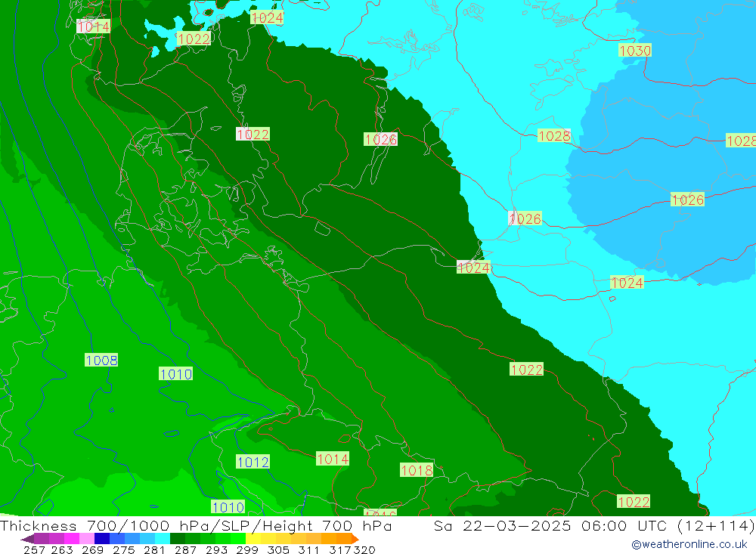Pick the darkest green legend swatch

point(178,539)
